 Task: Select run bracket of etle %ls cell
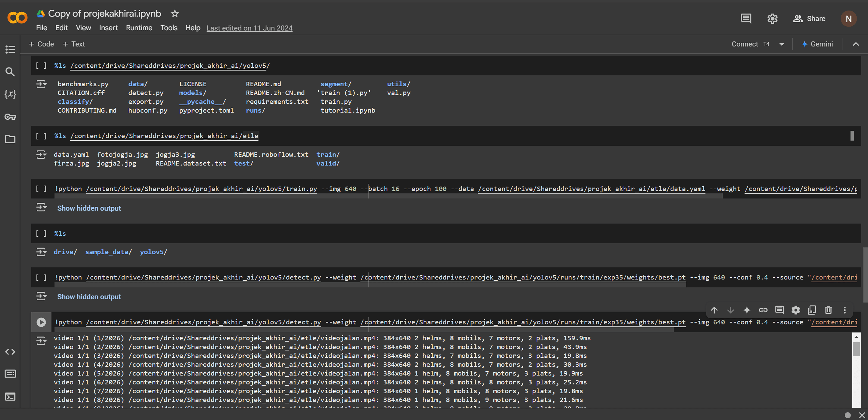[41, 136]
